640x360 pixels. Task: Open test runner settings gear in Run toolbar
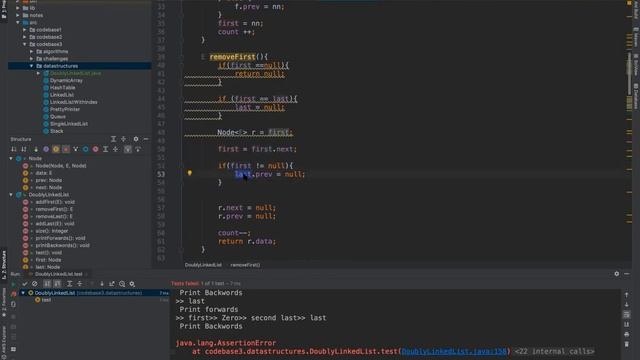[132, 284]
